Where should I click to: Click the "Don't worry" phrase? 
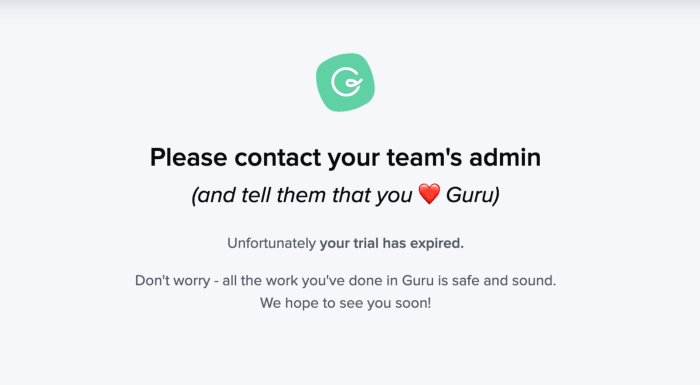click(x=172, y=281)
